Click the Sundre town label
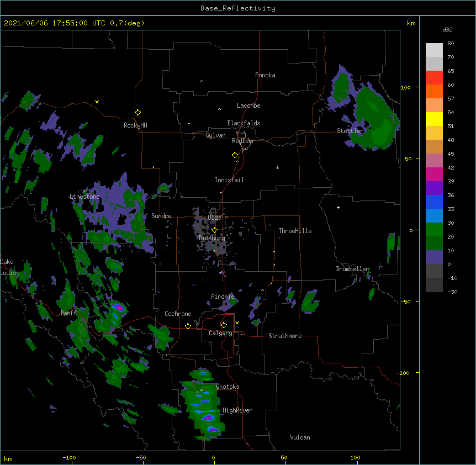 point(161,216)
